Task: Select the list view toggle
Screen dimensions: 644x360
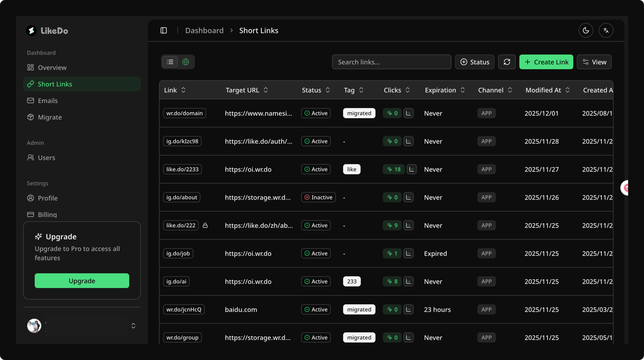Action: [170, 62]
